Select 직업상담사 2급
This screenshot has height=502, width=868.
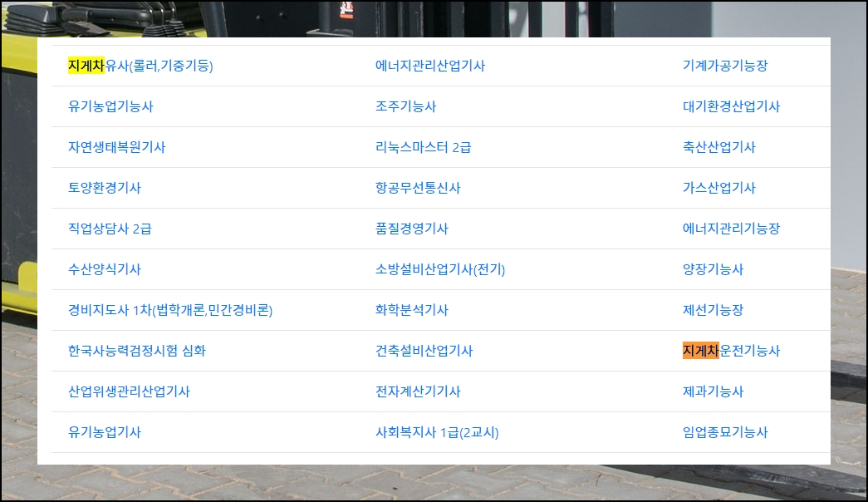(x=110, y=229)
